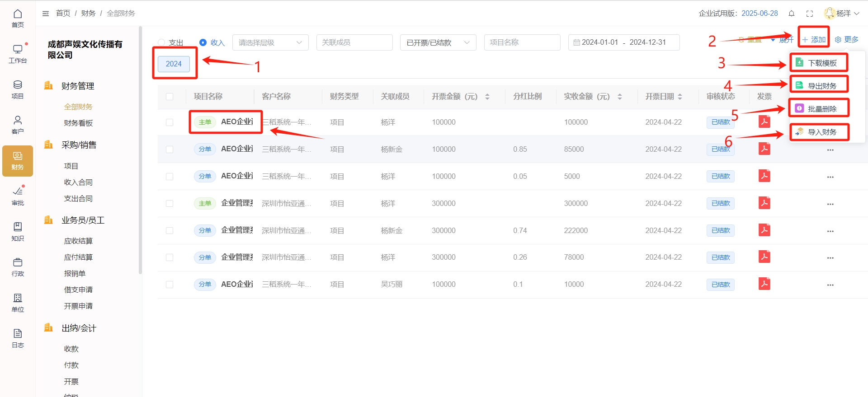Open the 财务 sidebar icon
Viewport: 868px width, 397px height.
pyautogui.click(x=18, y=161)
